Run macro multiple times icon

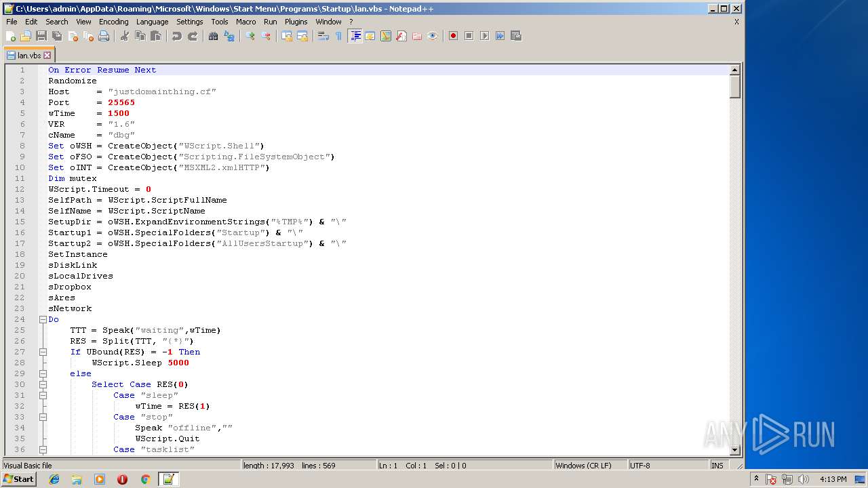(x=500, y=36)
